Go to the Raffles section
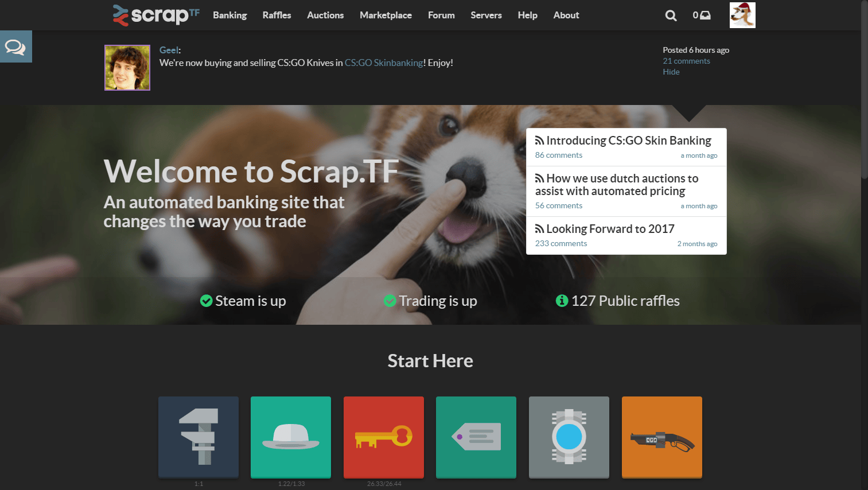 click(277, 15)
